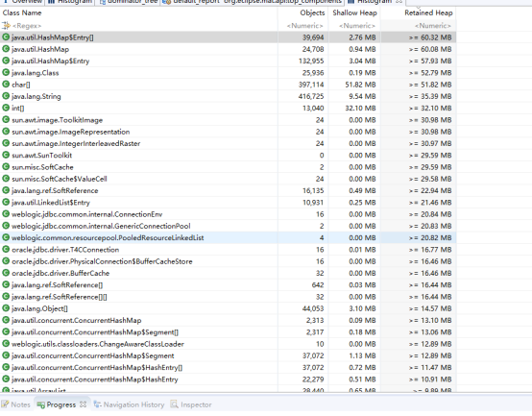532x416 pixels.
Task: Open the default_report top_components tab
Action: pyautogui.click(x=253, y=2)
